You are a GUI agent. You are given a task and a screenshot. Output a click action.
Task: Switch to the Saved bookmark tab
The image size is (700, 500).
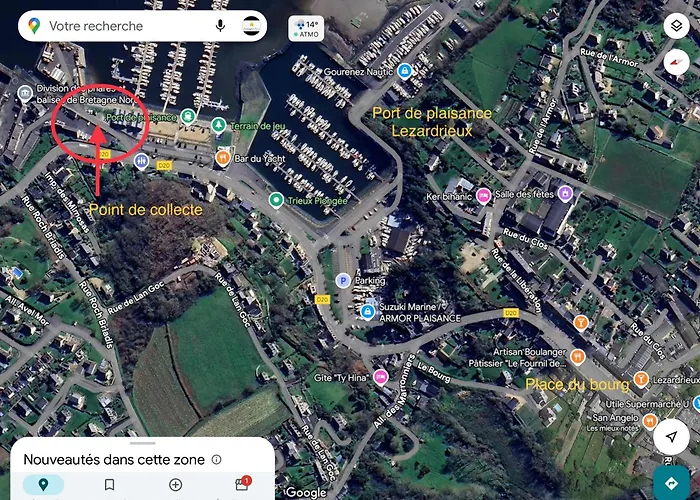(x=109, y=485)
